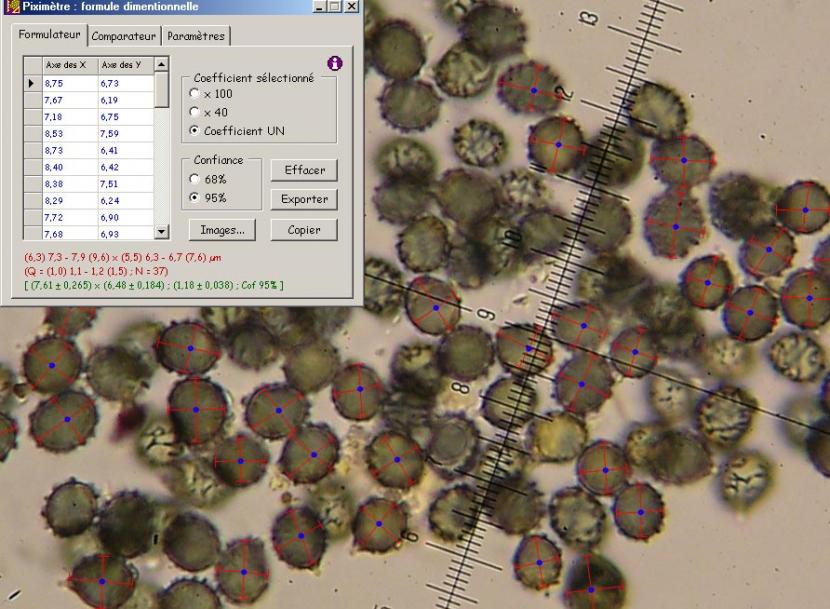Close the Piximètre window
Screen dimensions: 830x609
(x=351, y=7)
